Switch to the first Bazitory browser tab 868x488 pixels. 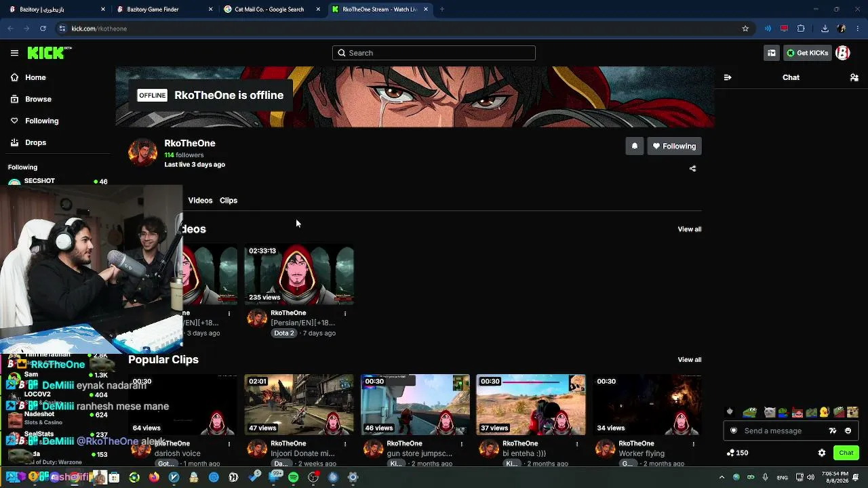click(56, 9)
